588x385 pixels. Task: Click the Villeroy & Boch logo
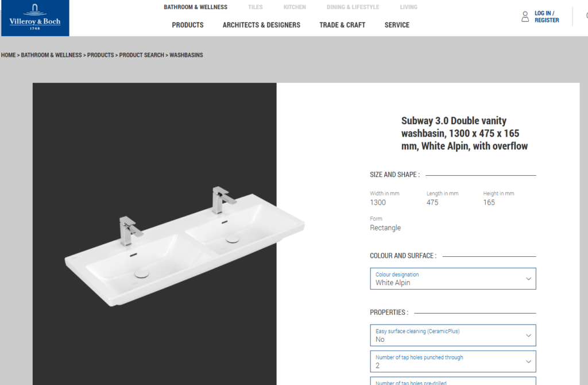(x=35, y=18)
